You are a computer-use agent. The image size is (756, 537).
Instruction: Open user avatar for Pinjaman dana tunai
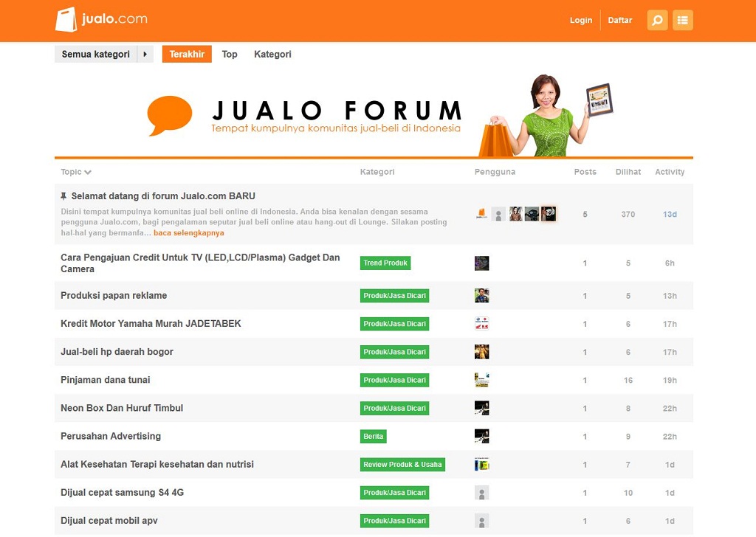tap(481, 380)
